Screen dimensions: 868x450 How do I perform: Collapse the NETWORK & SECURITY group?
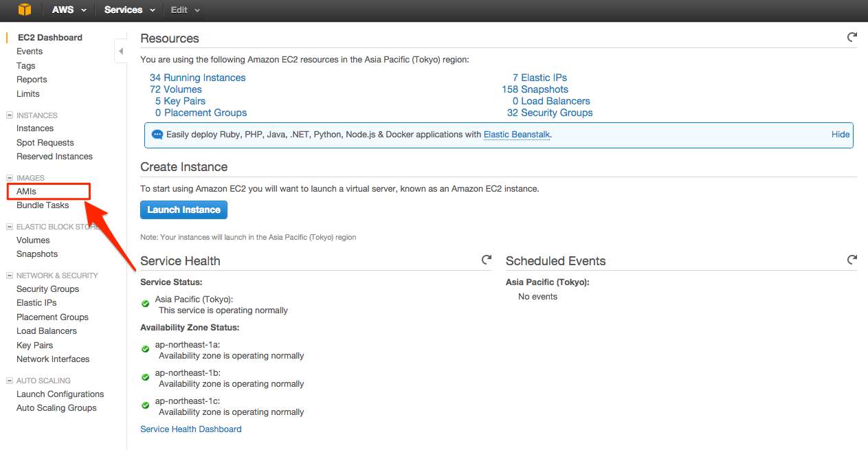pos(10,275)
